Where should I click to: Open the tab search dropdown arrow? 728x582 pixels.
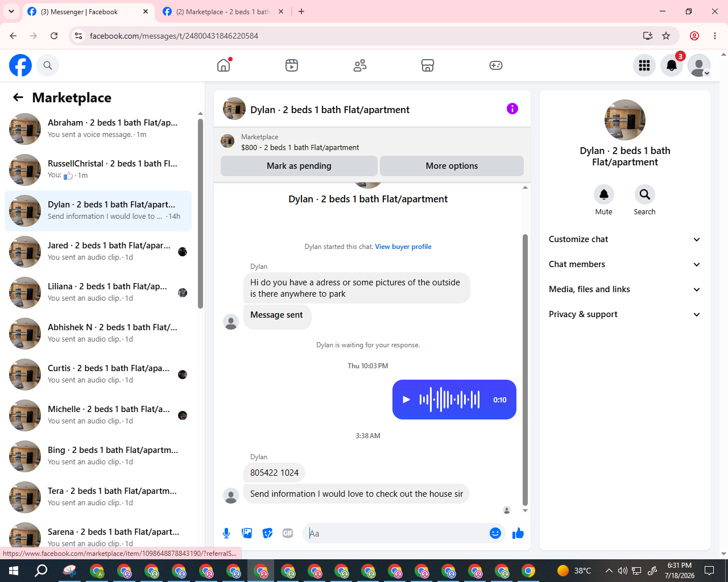click(x=11, y=11)
